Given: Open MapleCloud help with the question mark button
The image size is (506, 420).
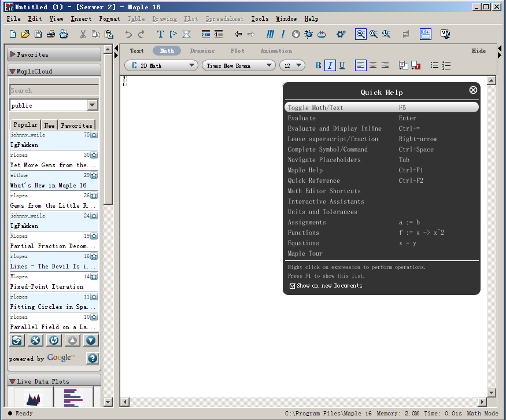Looking at the screenshot, I should (93, 358).
